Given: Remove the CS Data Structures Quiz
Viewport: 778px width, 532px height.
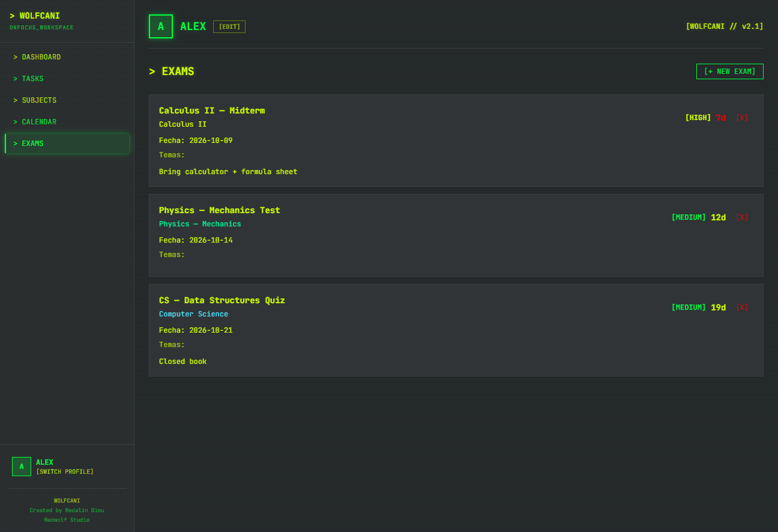Looking at the screenshot, I should tap(742, 307).
